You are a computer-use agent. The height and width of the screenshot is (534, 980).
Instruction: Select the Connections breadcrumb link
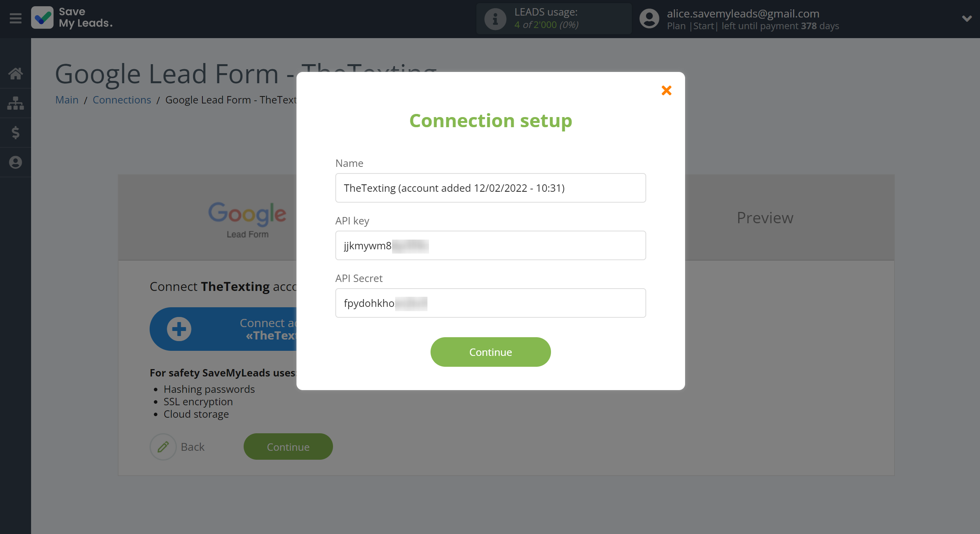tap(122, 99)
